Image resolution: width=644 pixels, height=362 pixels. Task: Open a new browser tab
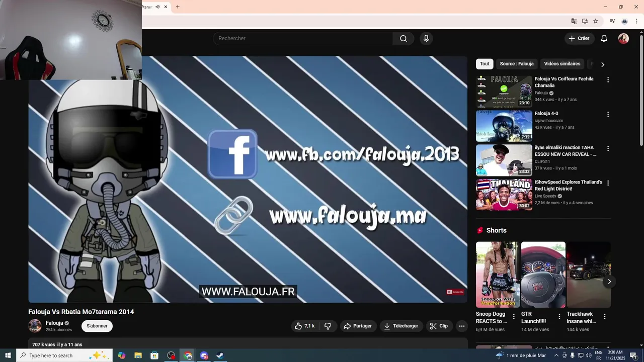(178, 7)
